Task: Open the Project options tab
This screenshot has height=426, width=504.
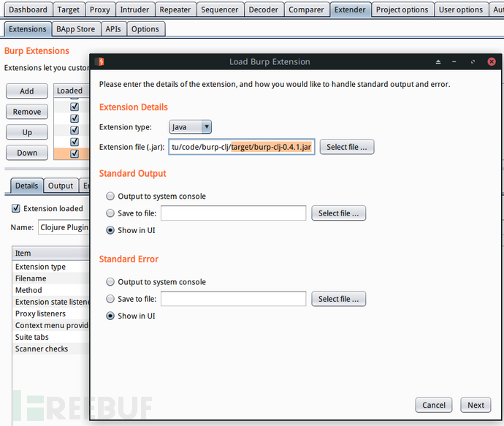Action: tap(402, 9)
